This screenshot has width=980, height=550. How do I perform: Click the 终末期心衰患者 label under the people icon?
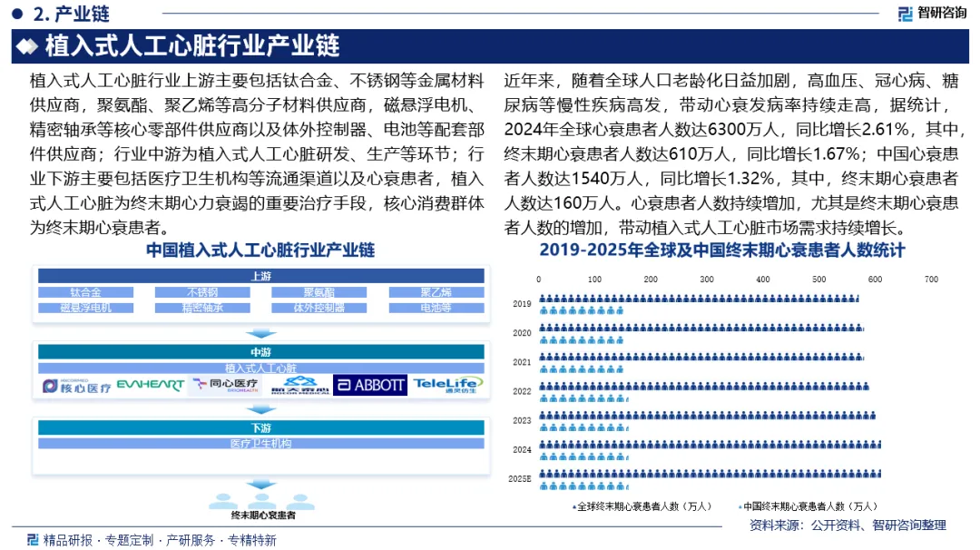point(263,516)
